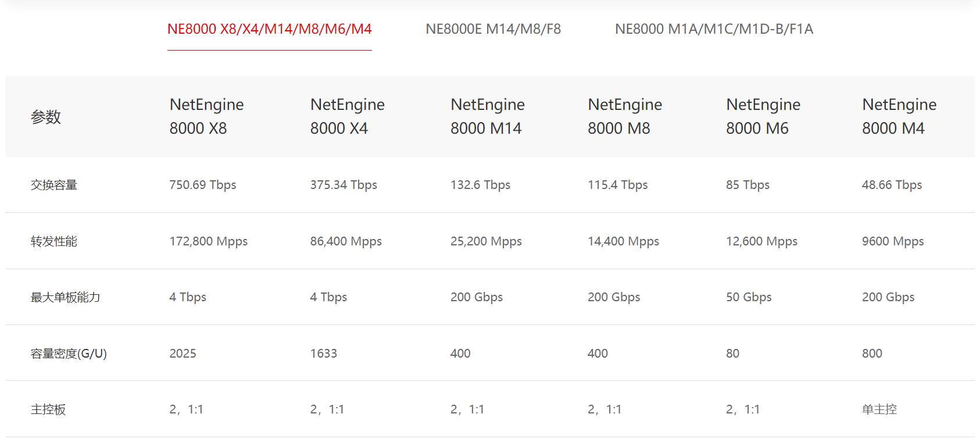
Task: Select the 1633 density value for X4
Action: click(x=324, y=354)
